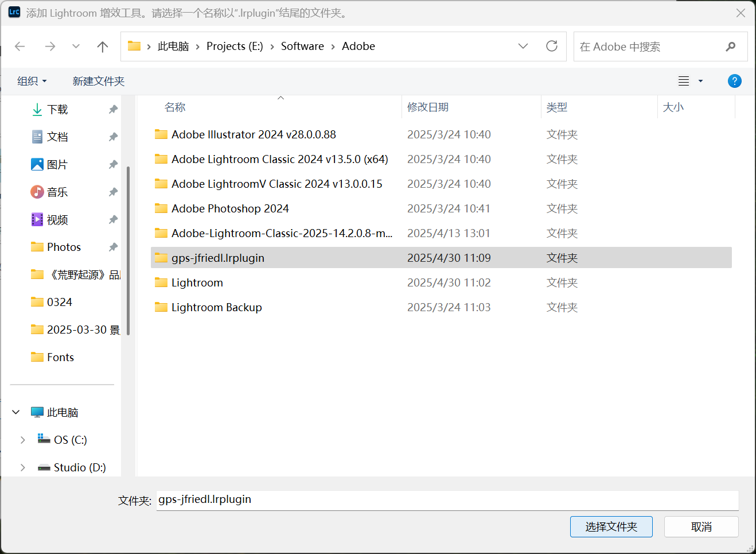
Task: Open 下载 quick access folder
Action: 57,109
